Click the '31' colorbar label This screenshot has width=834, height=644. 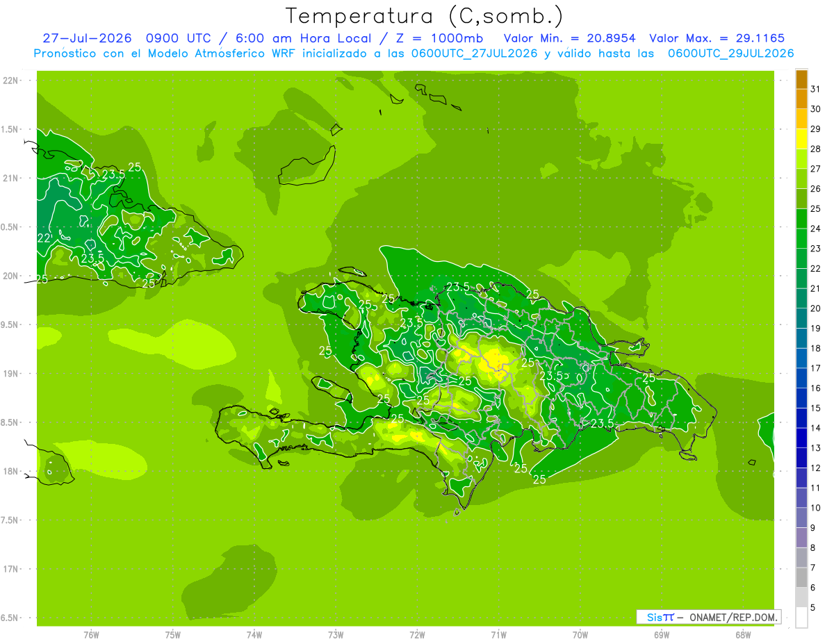pyautogui.click(x=816, y=89)
